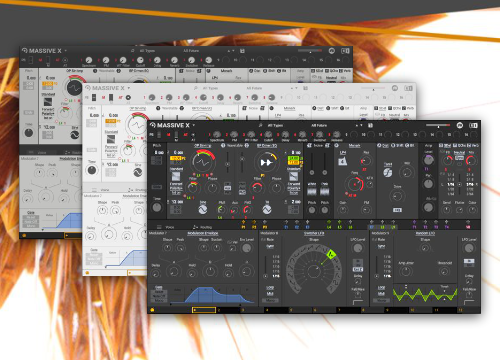Select the SDel effect slot in front window

tap(447, 146)
